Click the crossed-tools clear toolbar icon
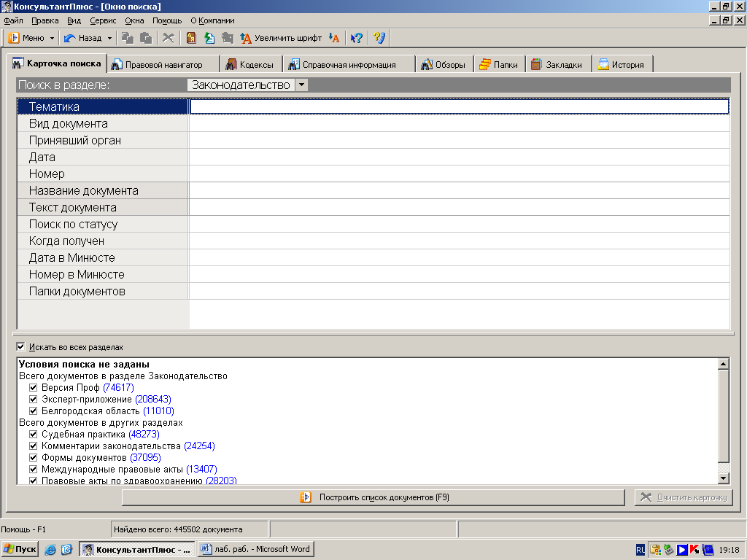The height and width of the screenshot is (560, 747). pyautogui.click(x=169, y=38)
